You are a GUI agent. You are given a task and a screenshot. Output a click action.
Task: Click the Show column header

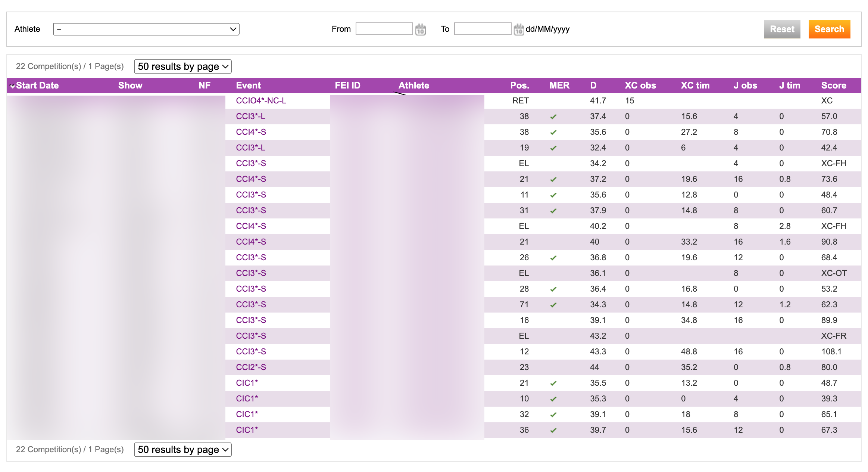[x=130, y=86]
